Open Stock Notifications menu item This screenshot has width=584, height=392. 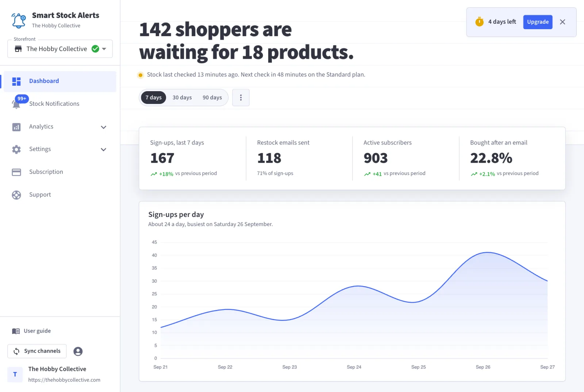[x=60, y=104]
